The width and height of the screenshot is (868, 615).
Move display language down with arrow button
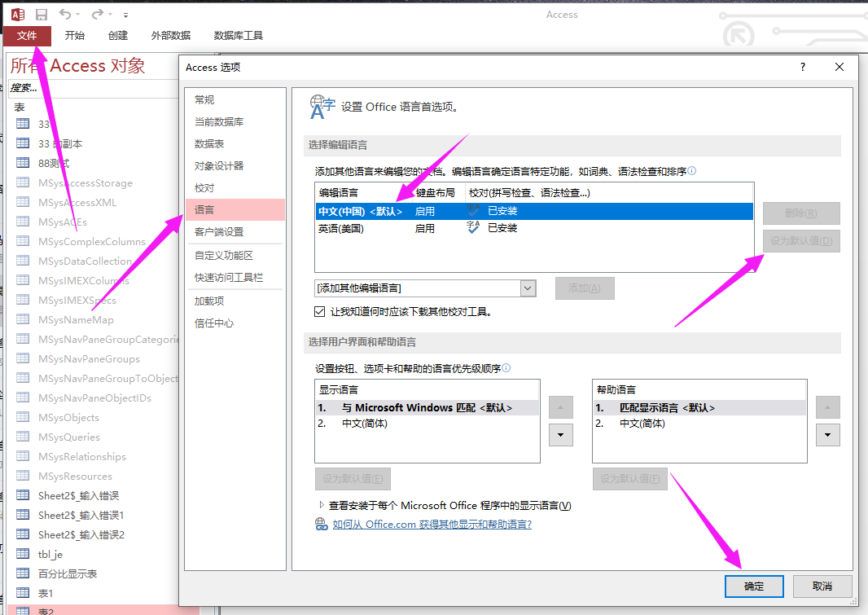561,435
